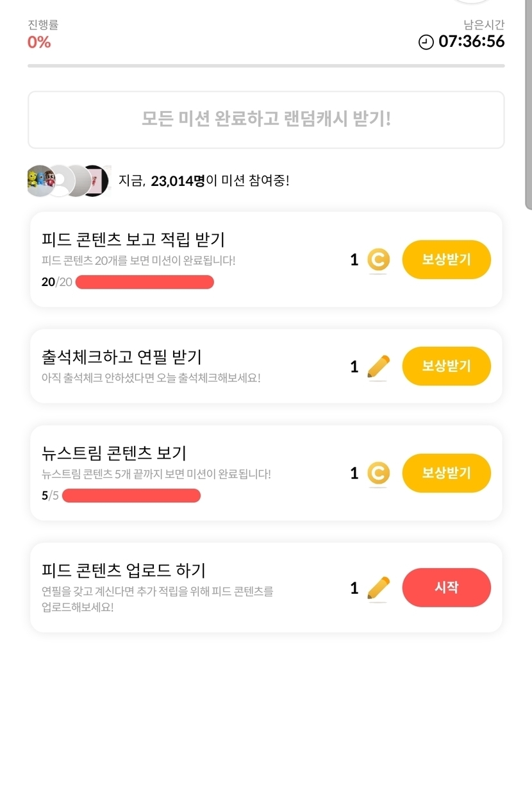
Task: Click pencil icon in attendance check mission
Action: [x=378, y=367]
